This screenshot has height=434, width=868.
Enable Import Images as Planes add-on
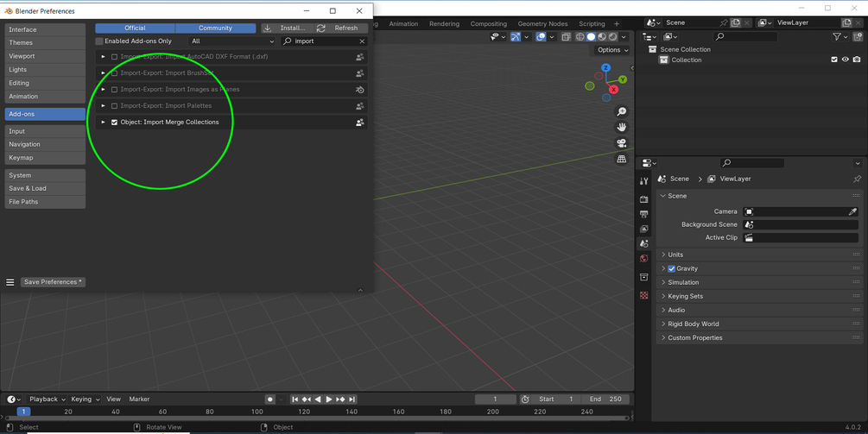pos(115,90)
